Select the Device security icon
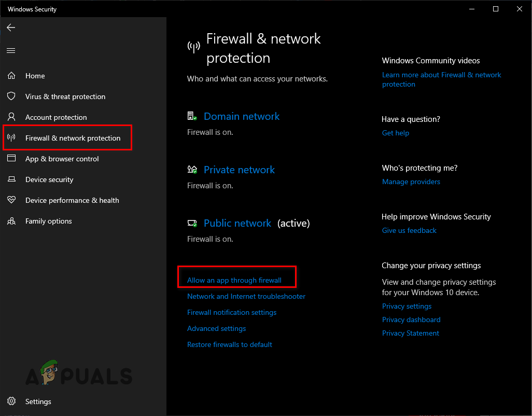This screenshot has width=532, height=416. tap(12, 179)
